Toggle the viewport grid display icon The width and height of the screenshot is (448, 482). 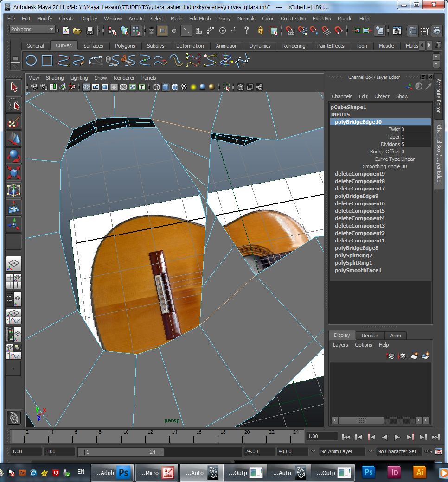pyautogui.click(x=86, y=87)
